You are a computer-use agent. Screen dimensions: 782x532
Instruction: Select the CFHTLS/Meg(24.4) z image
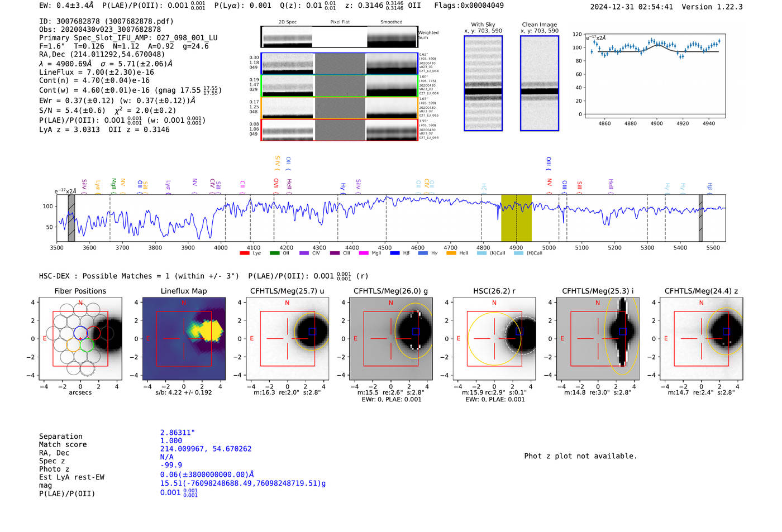(x=701, y=338)
